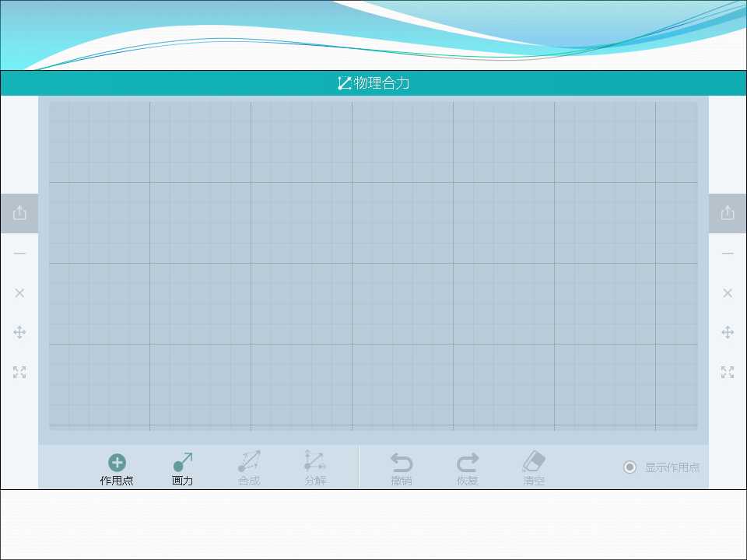Minimize panel using right sidebar dash
The width and height of the screenshot is (747, 560).
pyautogui.click(x=728, y=254)
